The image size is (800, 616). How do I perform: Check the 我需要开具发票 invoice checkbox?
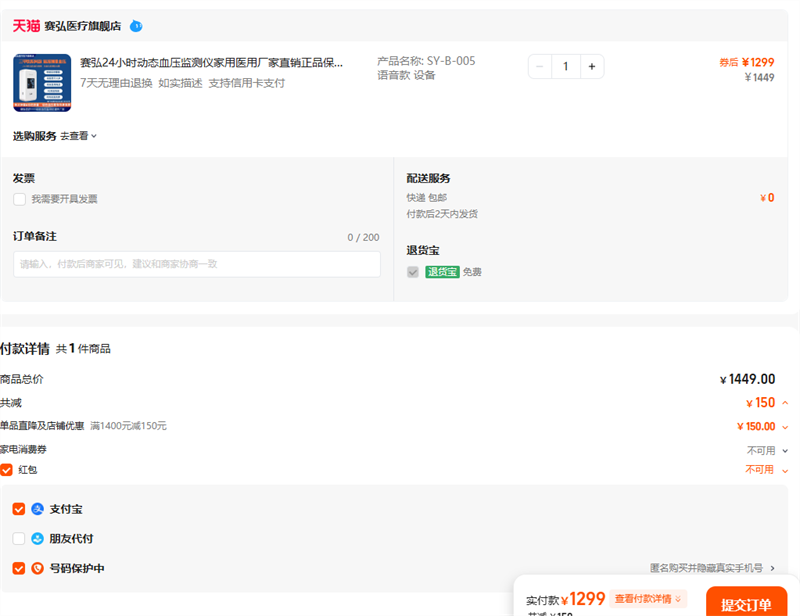20,199
